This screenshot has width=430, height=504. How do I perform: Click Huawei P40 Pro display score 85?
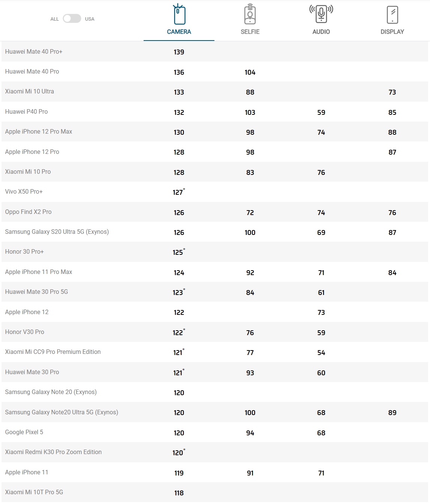point(392,112)
